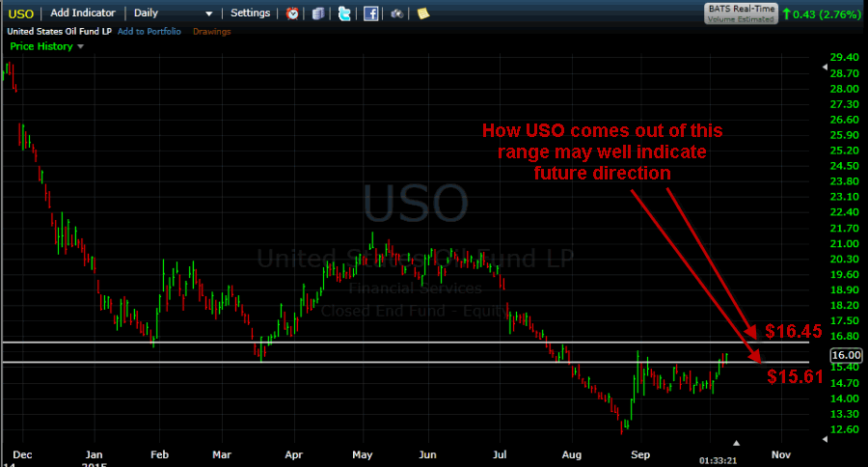Click the Aug date axis label
Screen dimensions: 868x467
(572, 454)
